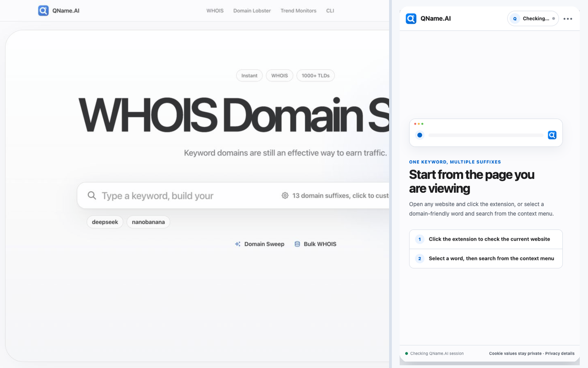Image resolution: width=588 pixels, height=368 pixels.
Task: Open the Domain Sweep link
Action: coord(260,244)
